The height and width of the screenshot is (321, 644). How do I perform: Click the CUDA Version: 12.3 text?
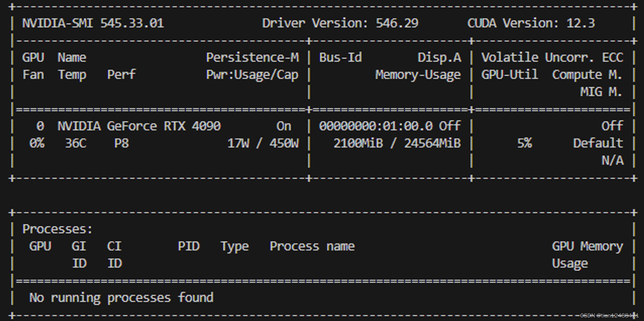[x=531, y=23]
